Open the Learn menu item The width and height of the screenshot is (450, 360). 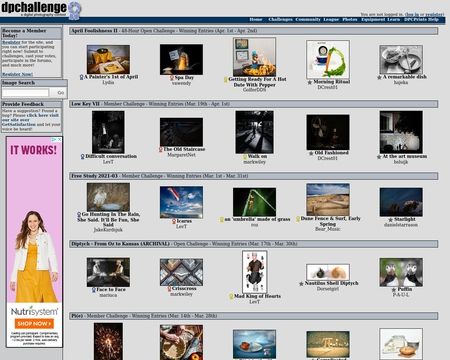(394, 20)
